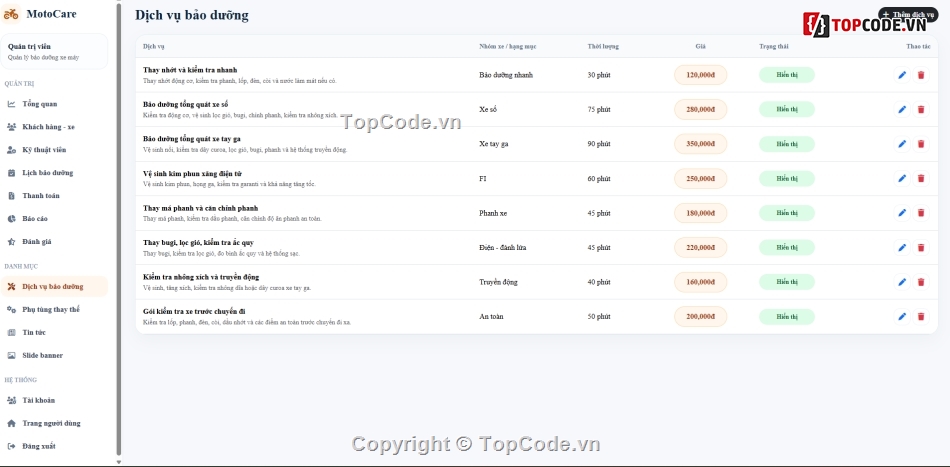Edit Kiểm tra nhông xích và truyền động
The image size is (950, 467).
[x=902, y=282]
